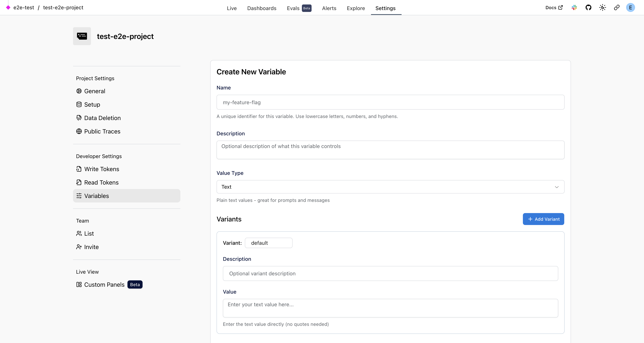Click the pink diamond logo icon
Viewport: 644px width, 343px height.
point(8,7)
